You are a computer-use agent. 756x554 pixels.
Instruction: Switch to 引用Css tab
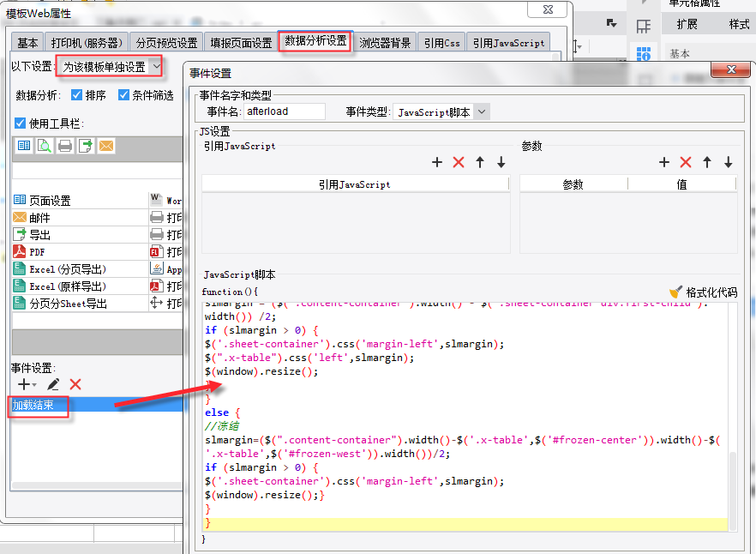441,43
